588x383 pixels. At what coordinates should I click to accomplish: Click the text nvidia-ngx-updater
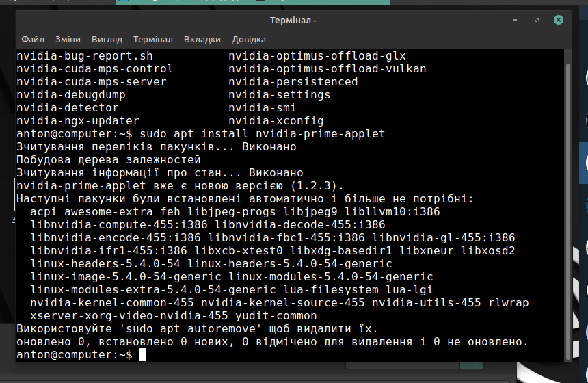pyautogui.click(x=78, y=121)
